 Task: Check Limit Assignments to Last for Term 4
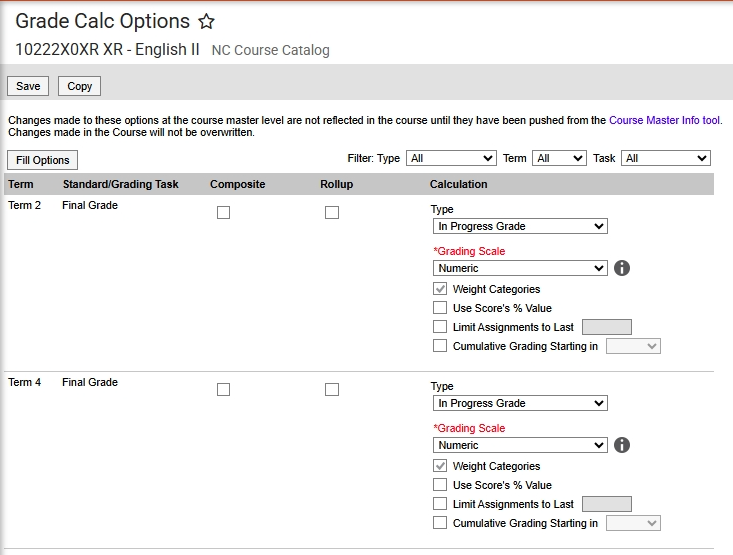pos(440,504)
